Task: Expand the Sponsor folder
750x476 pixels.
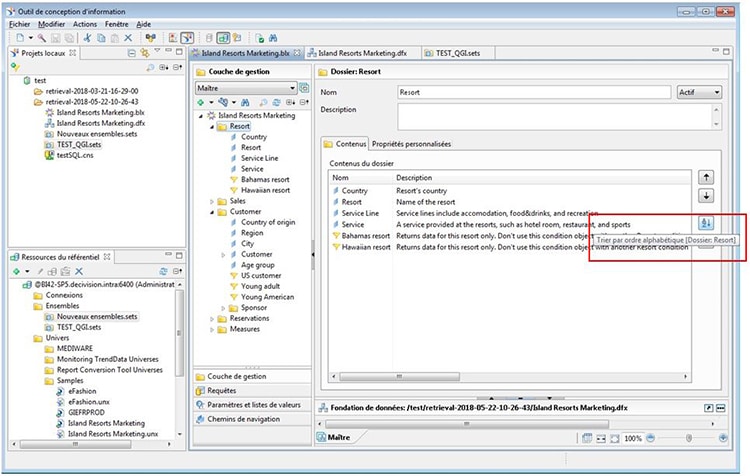Action: pyautogui.click(x=223, y=308)
